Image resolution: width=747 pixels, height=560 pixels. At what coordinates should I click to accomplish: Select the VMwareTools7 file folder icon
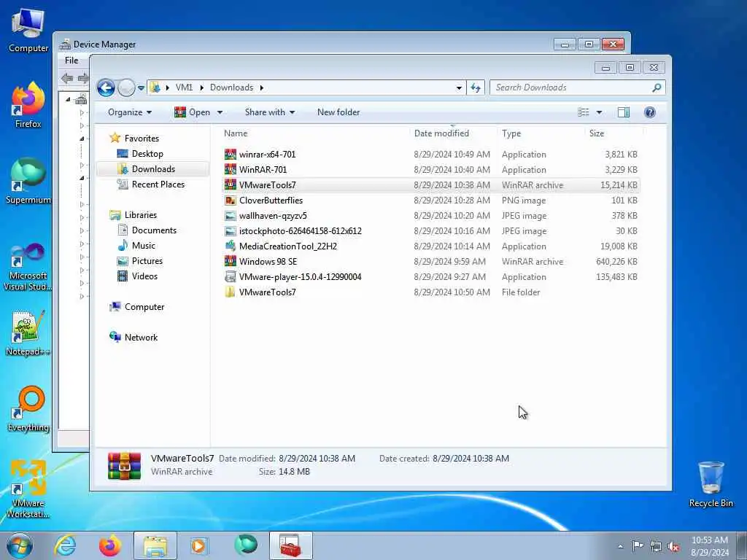[x=231, y=292]
